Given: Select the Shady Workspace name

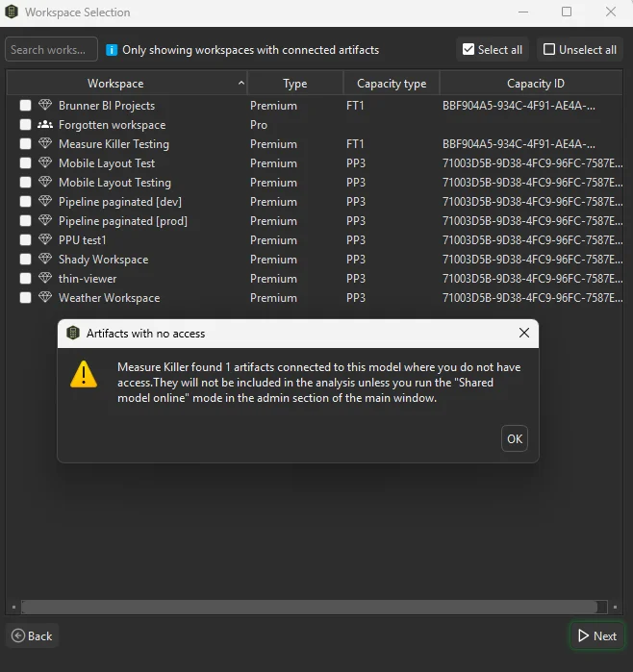Looking at the screenshot, I should click(103, 260).
